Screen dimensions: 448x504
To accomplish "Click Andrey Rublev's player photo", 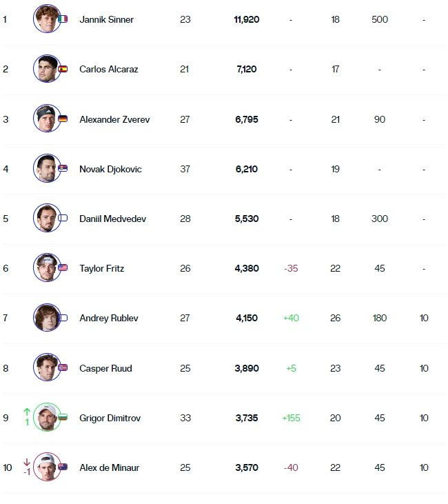I will pyautogui.click(x=46, y=317).
